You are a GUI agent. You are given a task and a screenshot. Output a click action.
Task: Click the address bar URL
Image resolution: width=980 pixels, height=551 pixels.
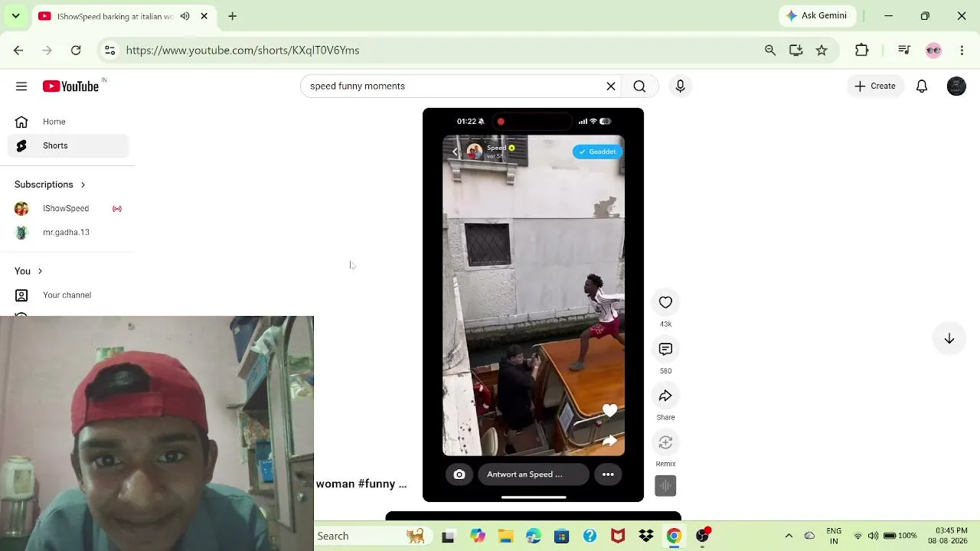point(243,51)
